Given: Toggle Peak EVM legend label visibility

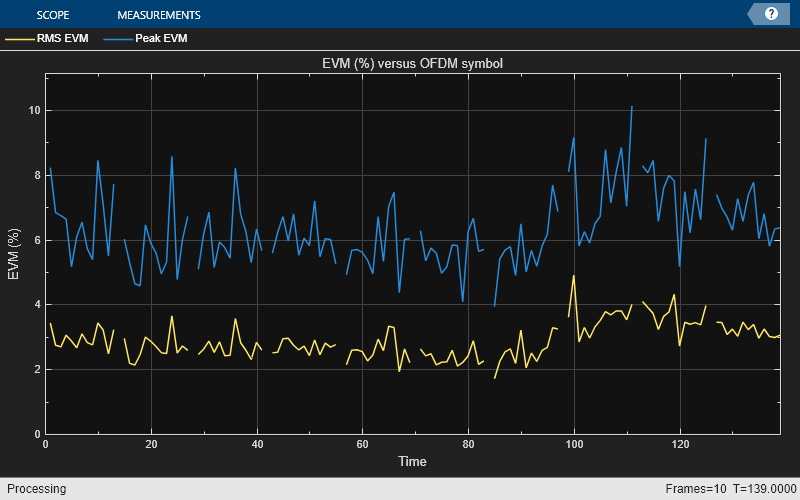Looking at the screenshot, I should [161, 39].
